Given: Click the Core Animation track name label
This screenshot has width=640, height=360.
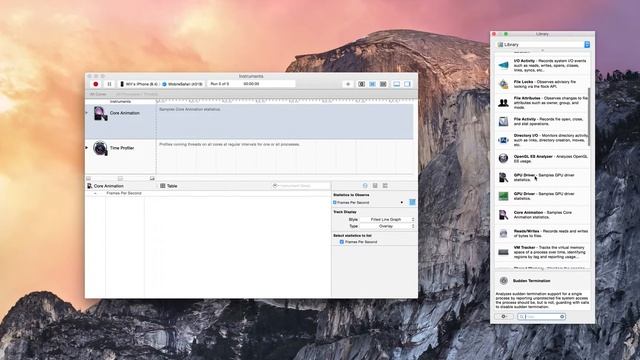Looking at the screenshot, I should pyautogui.click(x=124, y=113).
